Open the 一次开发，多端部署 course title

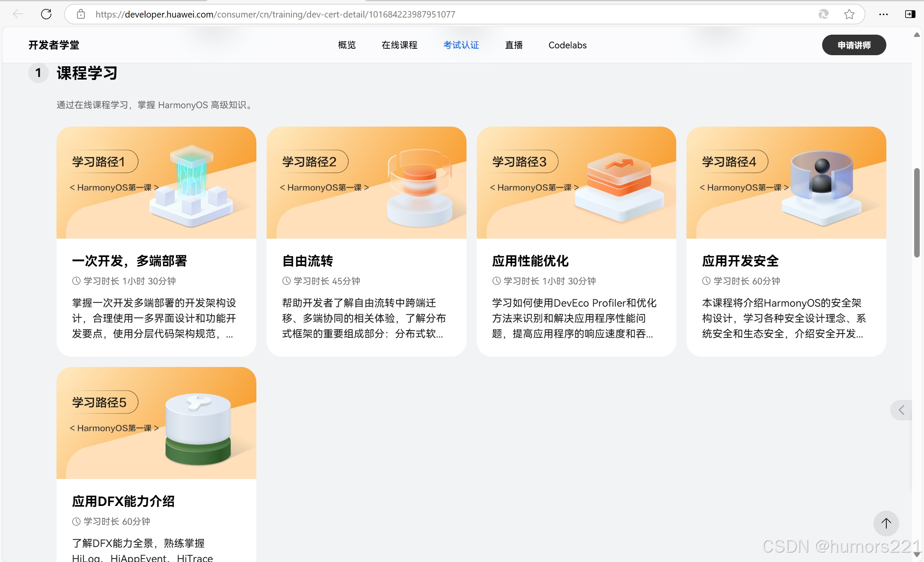point(129,260)
